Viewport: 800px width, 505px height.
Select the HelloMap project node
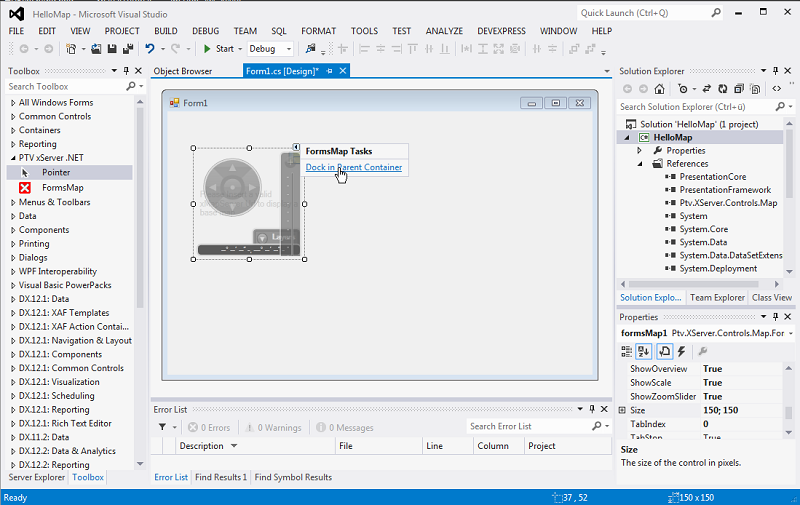672,137
